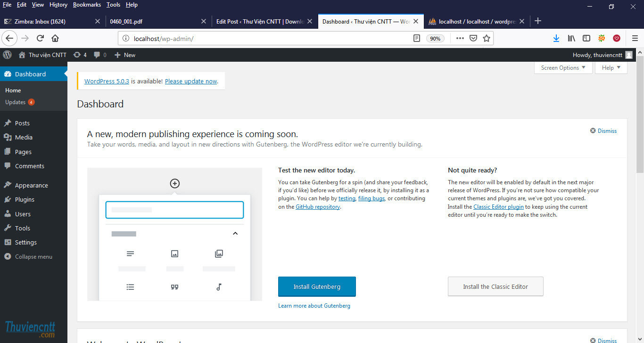The height and width of the screenshot is (343, 644).
Task: Click the browser Forward arrow button
Action: (x=25, y=38)
